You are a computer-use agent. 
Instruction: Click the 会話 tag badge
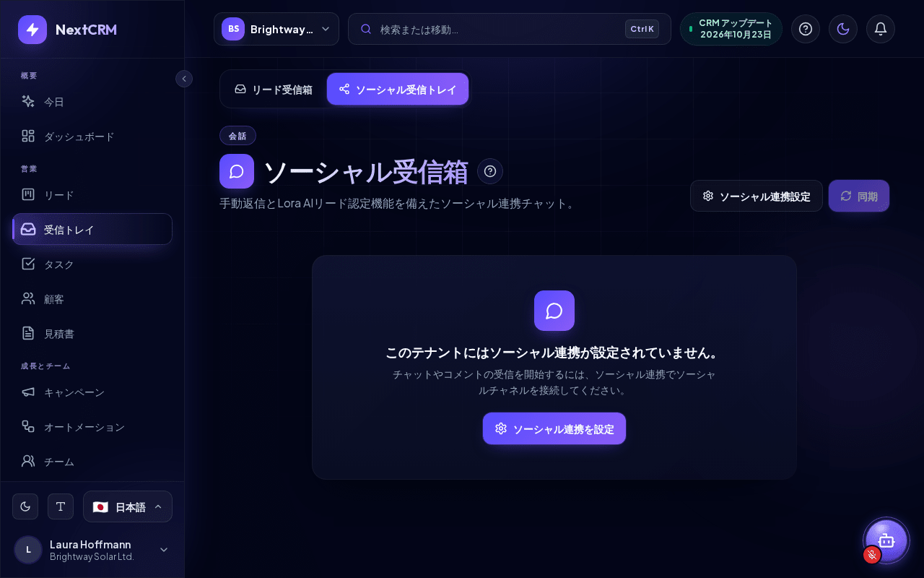(x=237, y=136)
